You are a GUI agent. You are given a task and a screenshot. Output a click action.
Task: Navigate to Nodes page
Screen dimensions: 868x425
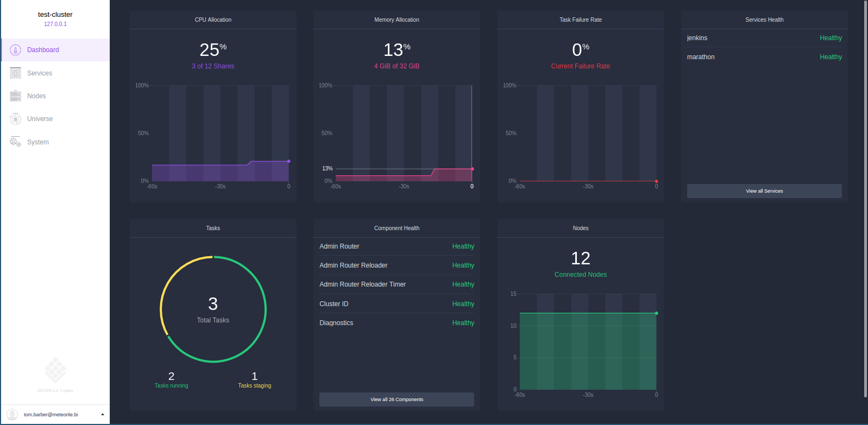click(36, 96)
